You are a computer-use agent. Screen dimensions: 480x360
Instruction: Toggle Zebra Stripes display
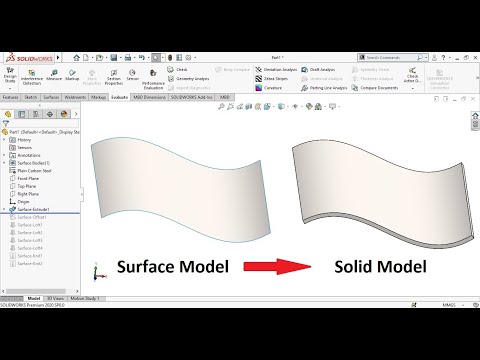pyautogui.click(x=271, y=79)
